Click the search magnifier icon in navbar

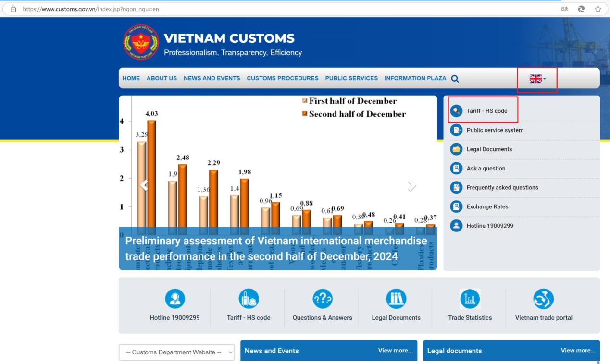[455, 79]
